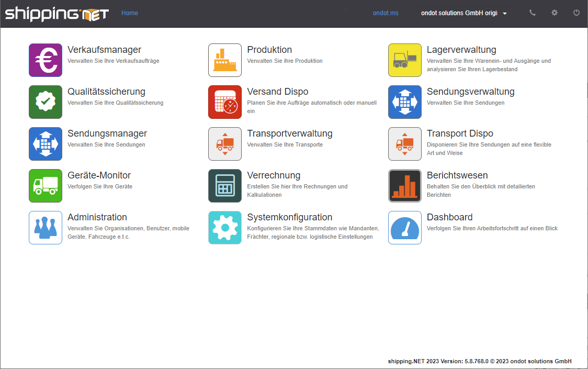Screen dimensions: 588x369
Task: Click the ondot.ms link
Action: 386,13
